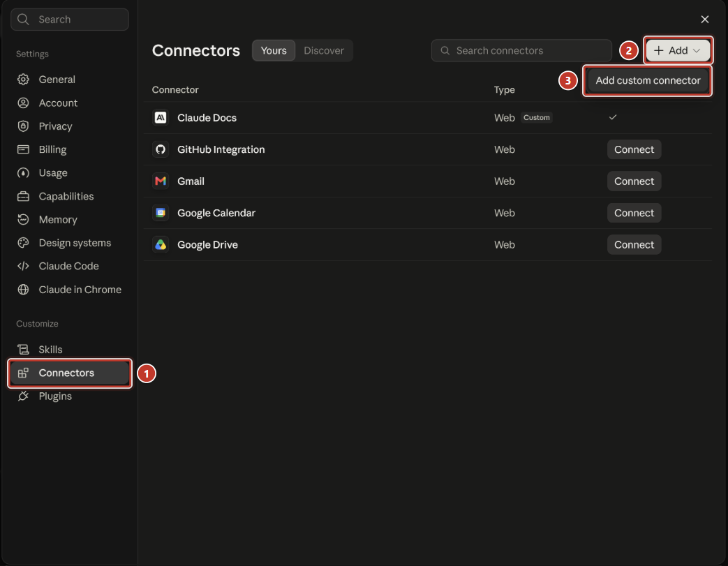The image size is (728, 566).
Task: Open General settings
Action: (70, 80)
